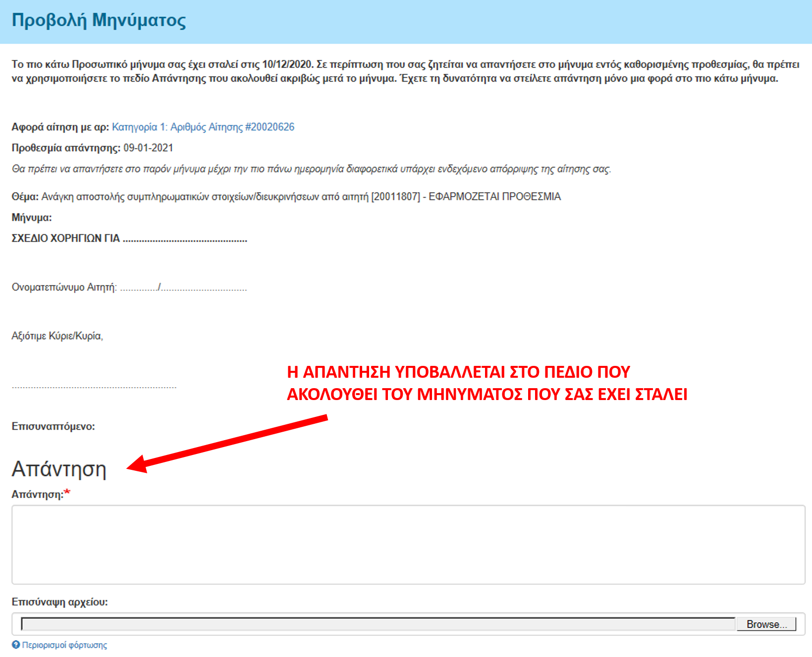Viewport: 812px width, 657px height.
Task: Click the deadline date 09-01-2021
Action: (148, 148)
